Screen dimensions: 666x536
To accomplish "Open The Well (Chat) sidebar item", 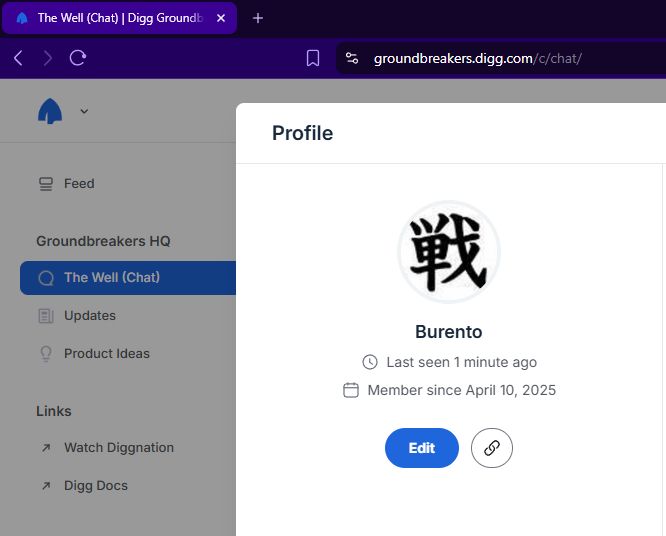I will pos(127,278).
